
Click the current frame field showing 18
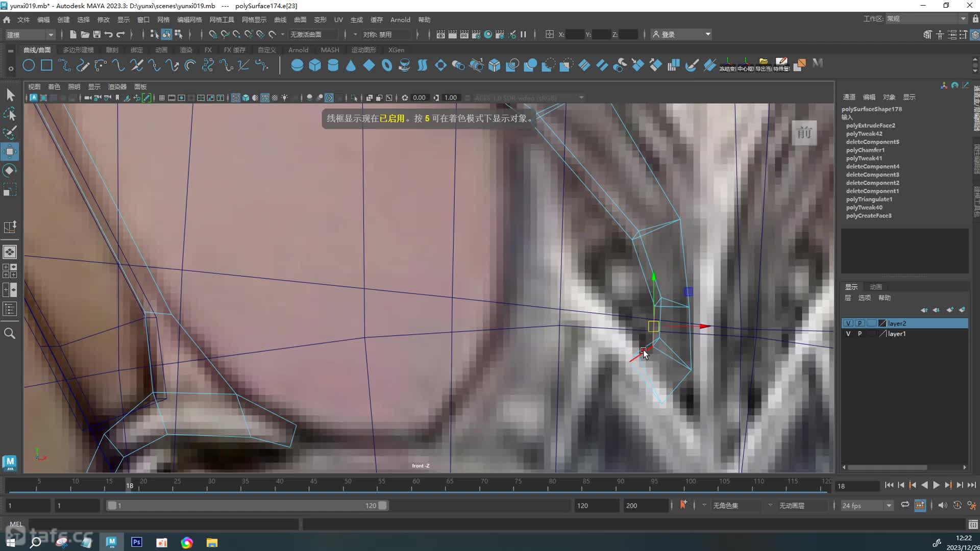[x=857, y=486]
